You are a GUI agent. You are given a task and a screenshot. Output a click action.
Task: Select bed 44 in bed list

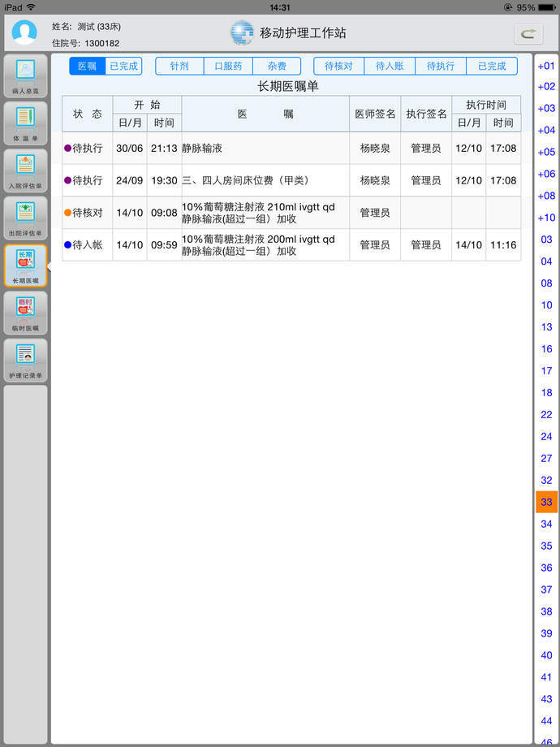[x=547, y=721]
